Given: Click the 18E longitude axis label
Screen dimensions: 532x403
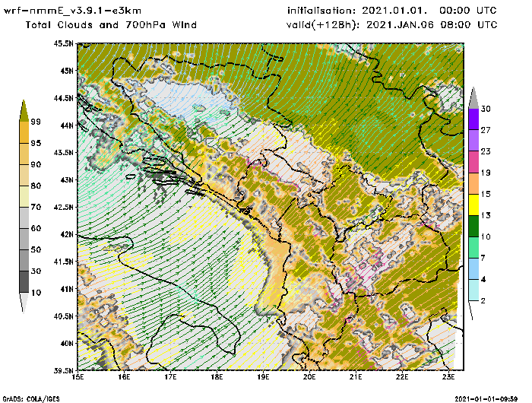Looking at the screenshot, I should (x=217, y=377).
